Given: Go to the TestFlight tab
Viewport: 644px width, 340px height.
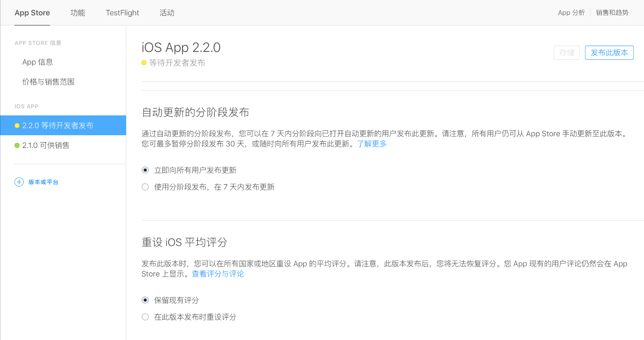Looking at the screenshot, I should coord(122,13).
